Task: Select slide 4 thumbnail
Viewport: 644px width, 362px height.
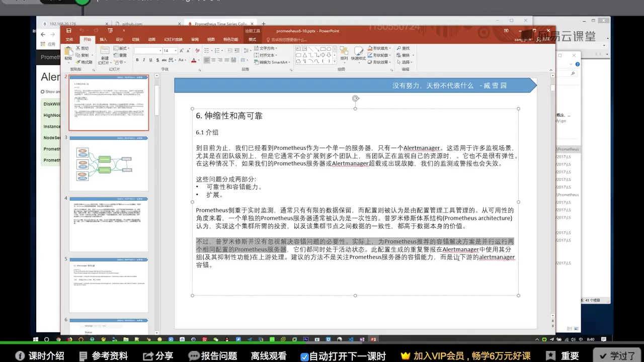Action: (x=109, y=224)
